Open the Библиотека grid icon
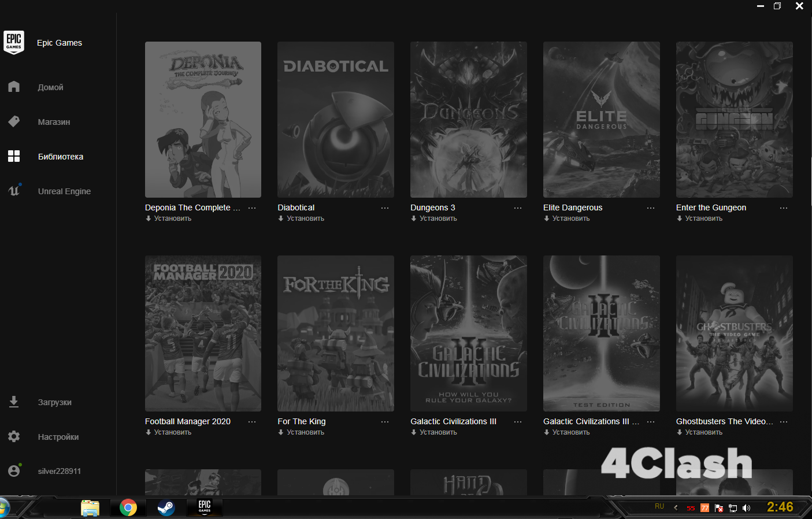The height and width of the screenshot is (519, 812). (14, 156)
